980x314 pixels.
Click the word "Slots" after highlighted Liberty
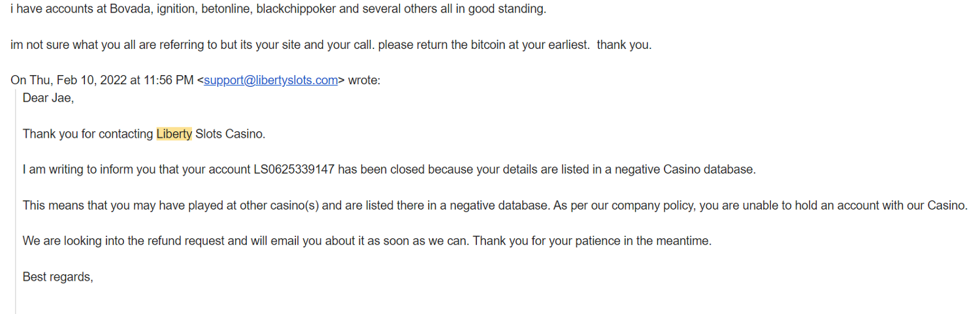click(209, 134)
